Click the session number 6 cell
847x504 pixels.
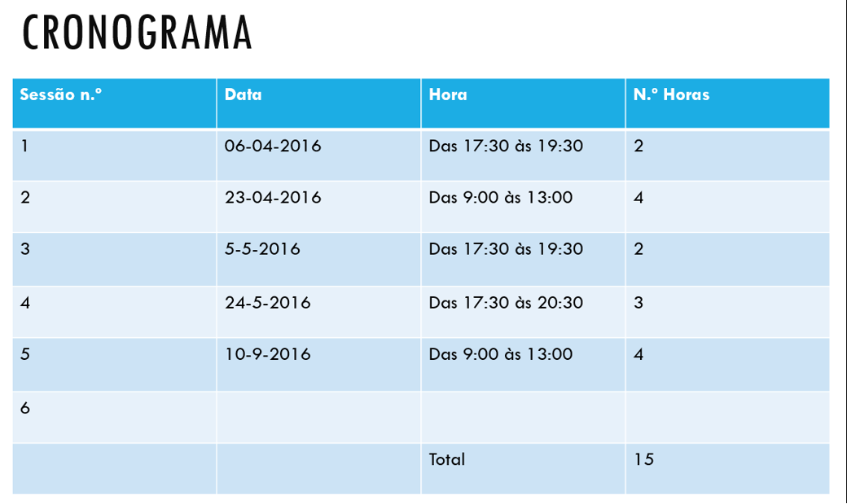pos(115,417)
